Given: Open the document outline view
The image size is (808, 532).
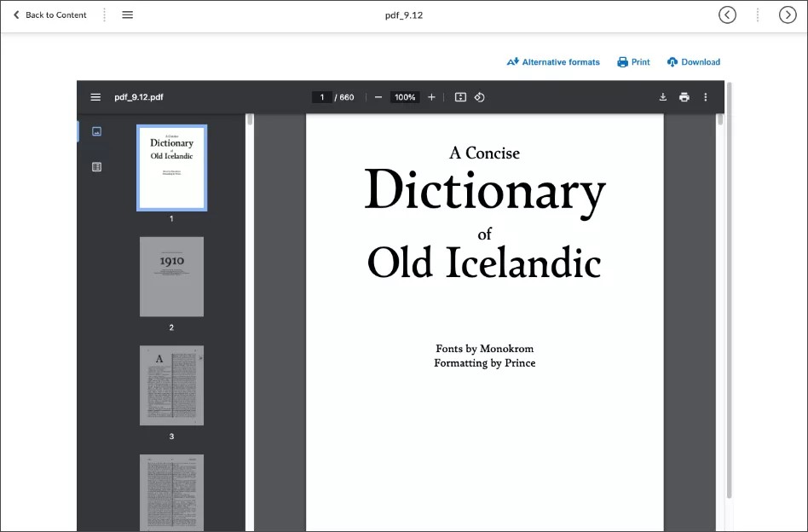Looking at the screenshot, I should (x=96, y=167).
